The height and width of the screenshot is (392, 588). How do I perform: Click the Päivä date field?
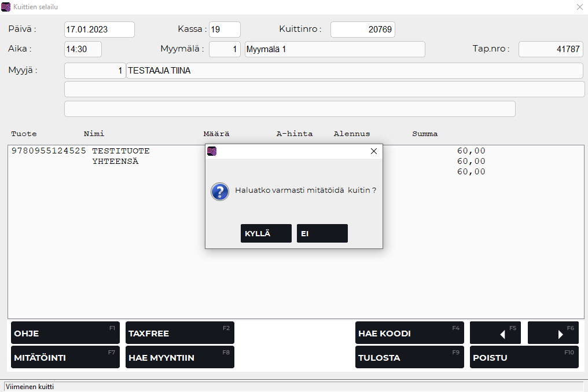(99, 30)
